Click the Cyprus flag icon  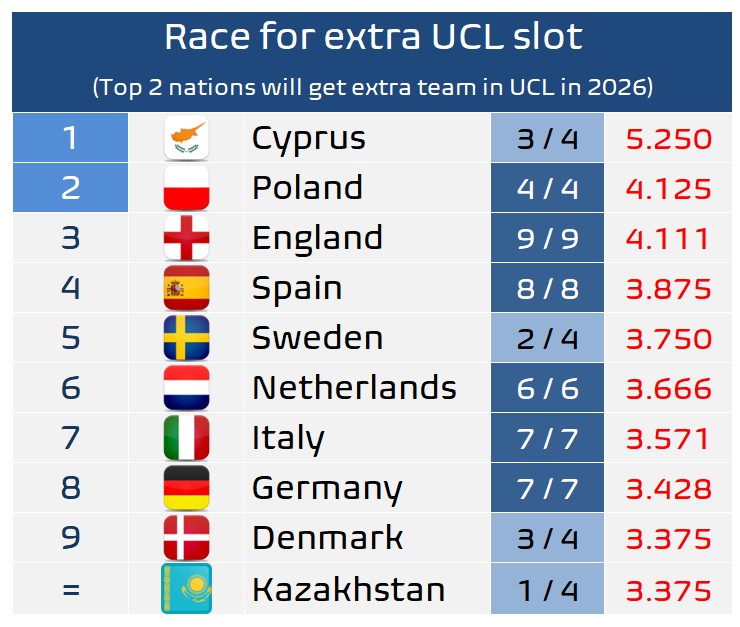(186, 138)
